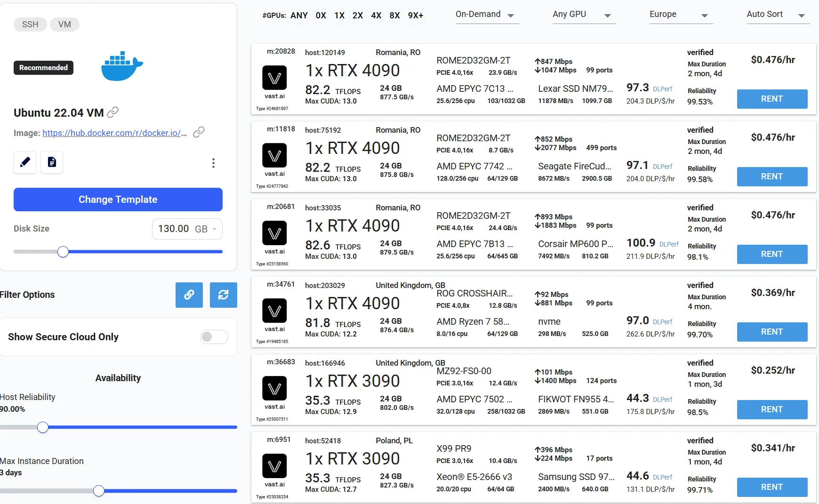Click the VM tag chip
The height and width of the screenshot is (504, 819).
coord(64,24)
